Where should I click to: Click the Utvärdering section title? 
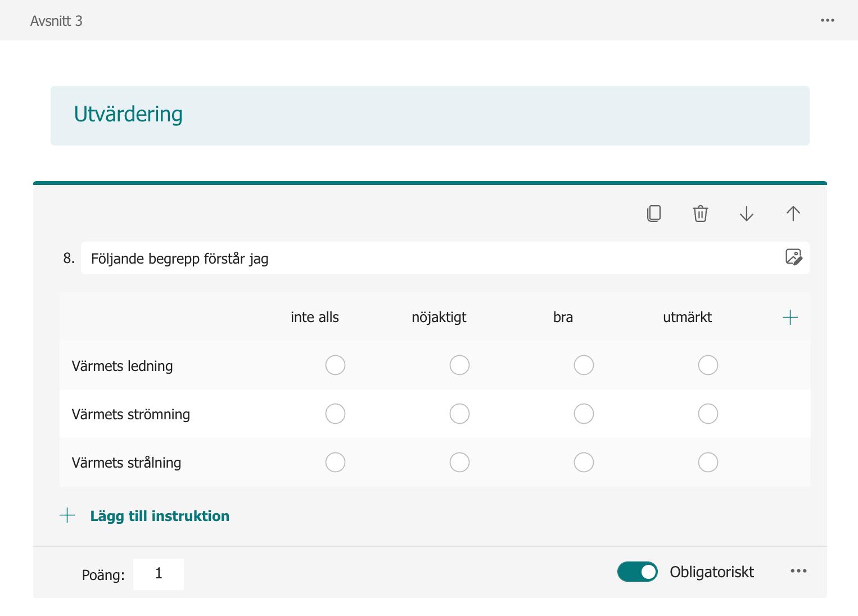(x=129, y=115)
